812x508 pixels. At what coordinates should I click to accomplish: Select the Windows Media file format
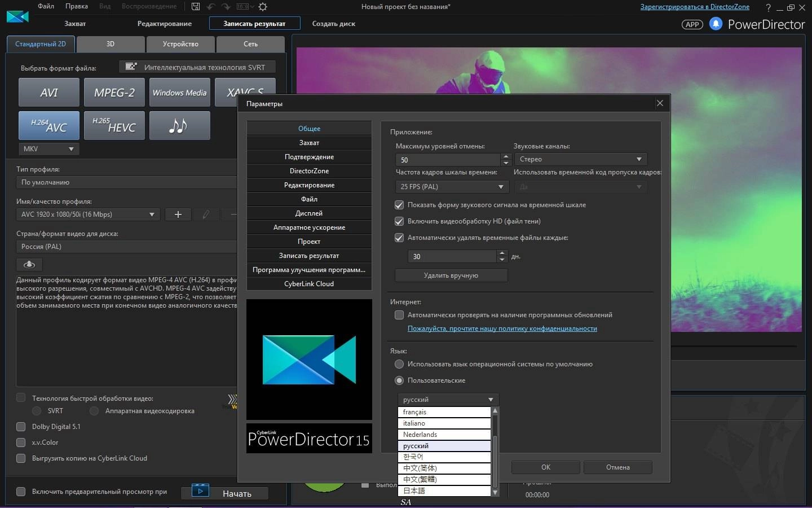coord(180,93)
